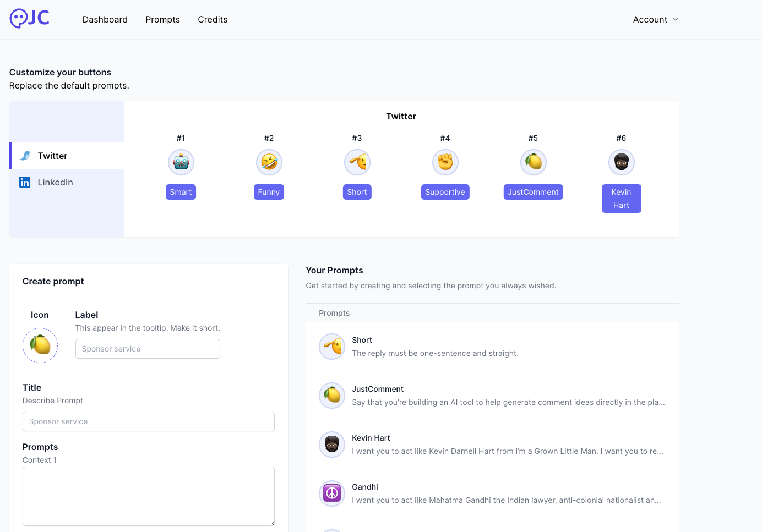Expand the Account dropdown
This screenshot has height=532, width=762.
click(655, 19)
